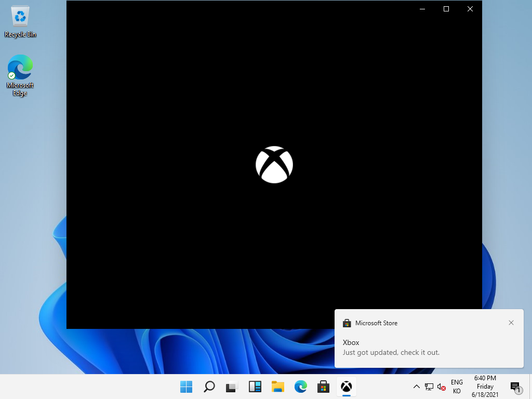532x399 pixels.
Task: Click the Xbox logo on splash screen
Action: click(274, 165)
